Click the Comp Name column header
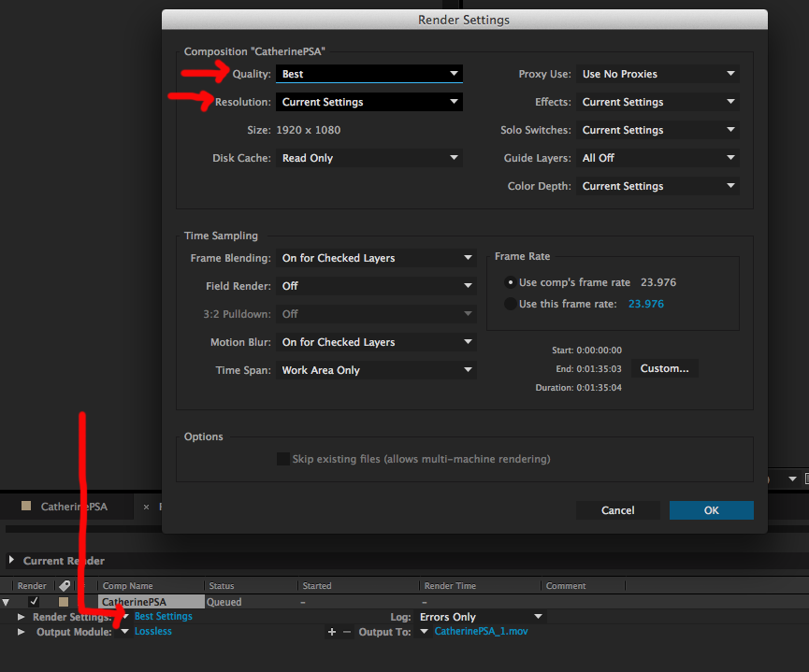 point(127,586)
